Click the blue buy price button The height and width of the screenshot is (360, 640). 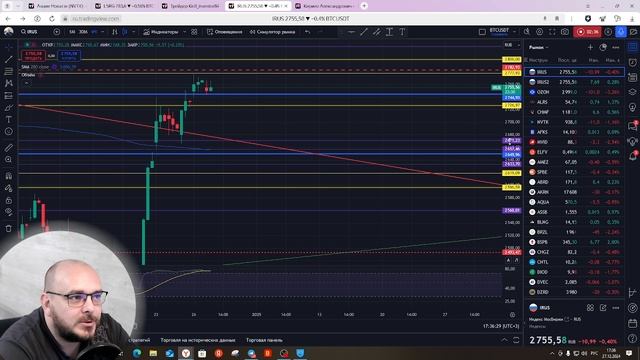(69, 55)
